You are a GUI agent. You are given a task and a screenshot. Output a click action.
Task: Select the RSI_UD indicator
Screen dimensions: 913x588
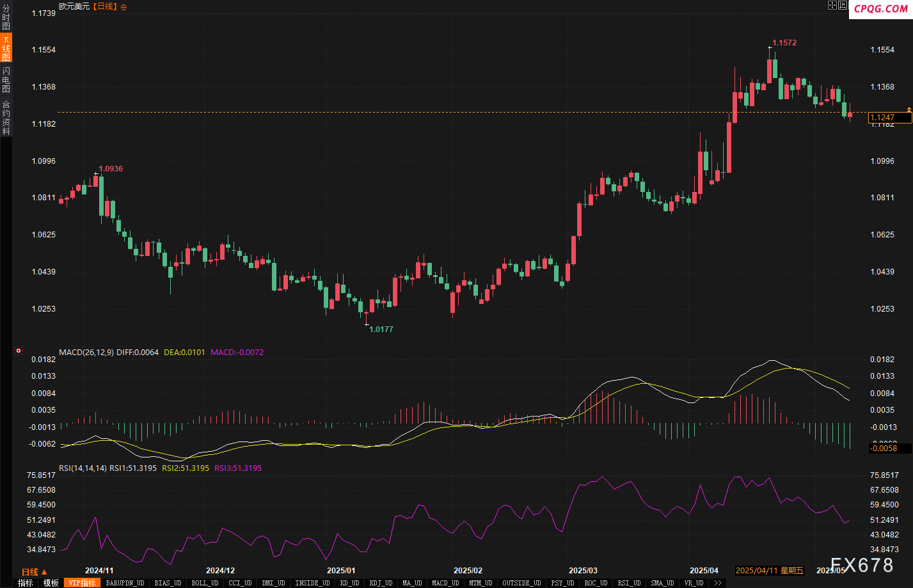coord(629,583)
